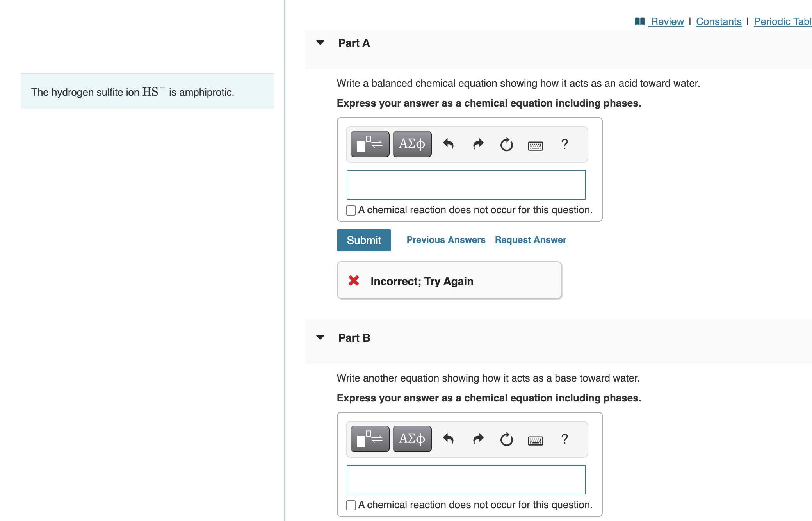
Task: Open the equation template menu in Part A
Action: 369,144
